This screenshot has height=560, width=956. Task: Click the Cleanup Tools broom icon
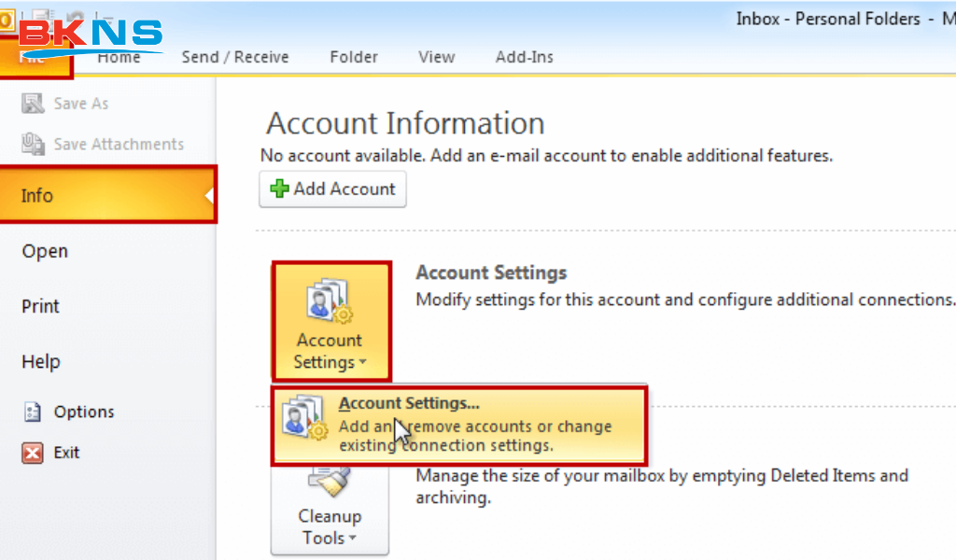click(329, 483)
